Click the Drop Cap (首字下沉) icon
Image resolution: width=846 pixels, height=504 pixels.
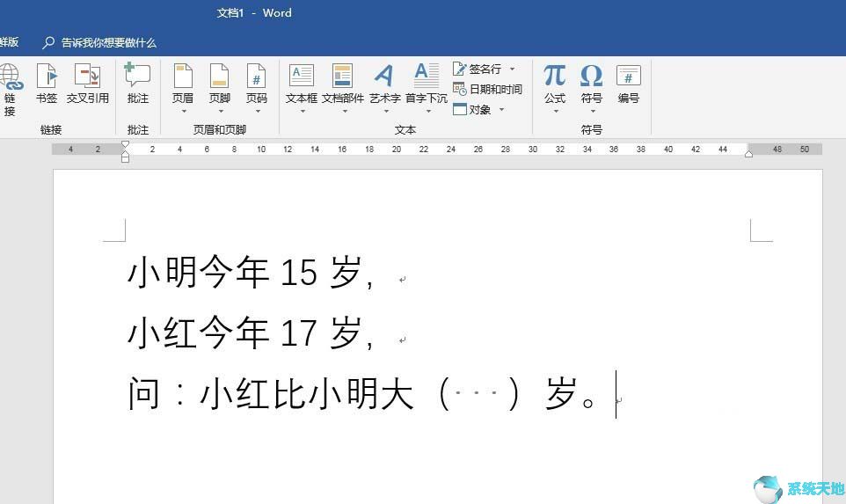(427, 76)
